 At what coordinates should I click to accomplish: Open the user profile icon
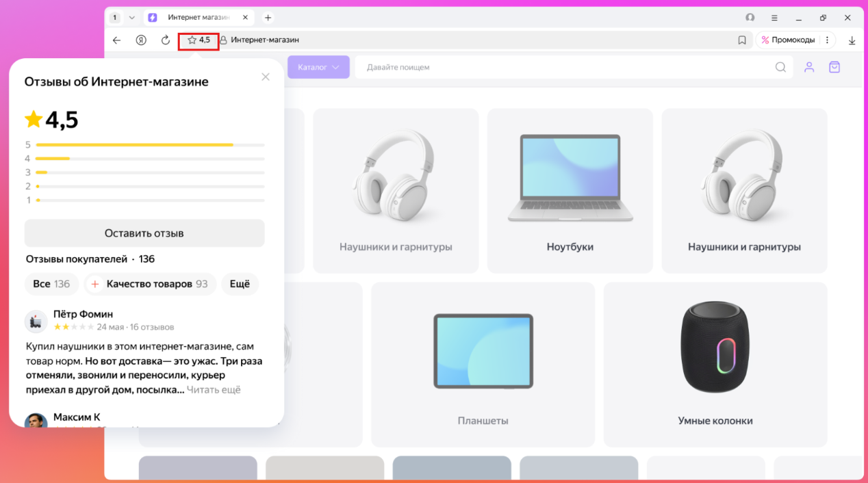click(809, 67)
